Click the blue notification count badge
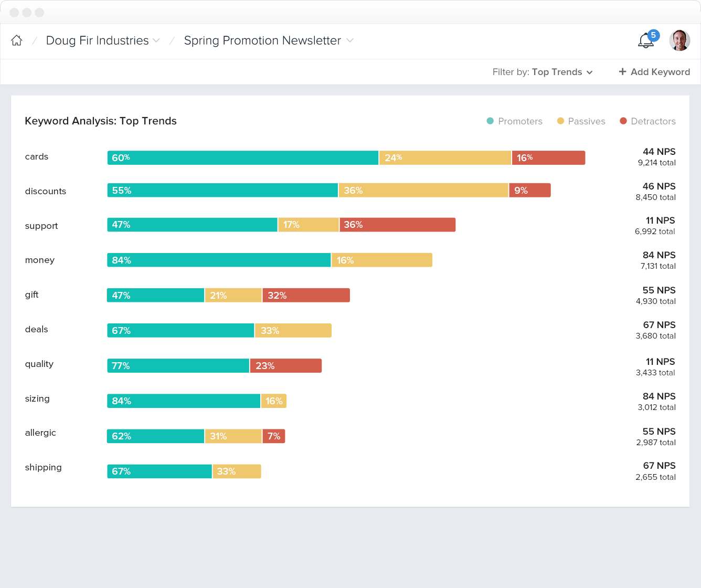701x588 pixels. point(653,35)
